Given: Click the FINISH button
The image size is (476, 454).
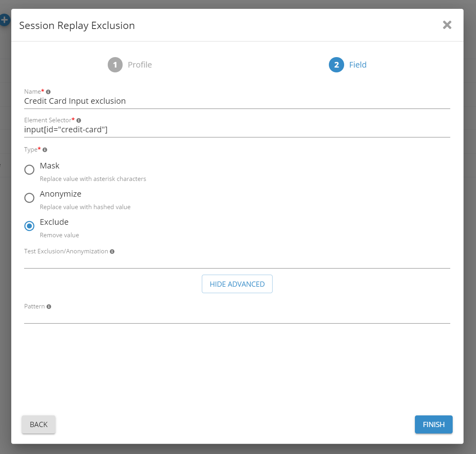Looking at the screenshot, I should tap(433, 424).
